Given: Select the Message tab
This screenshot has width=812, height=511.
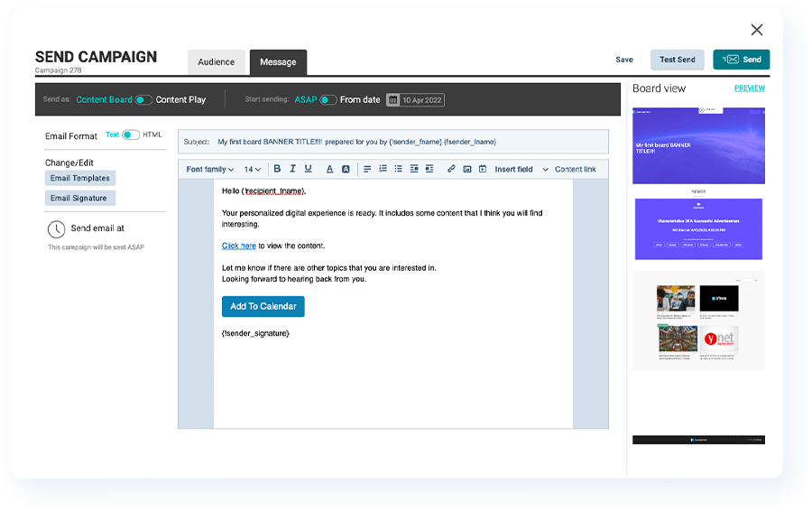Looking at the screenshot, I should [278, 62].
